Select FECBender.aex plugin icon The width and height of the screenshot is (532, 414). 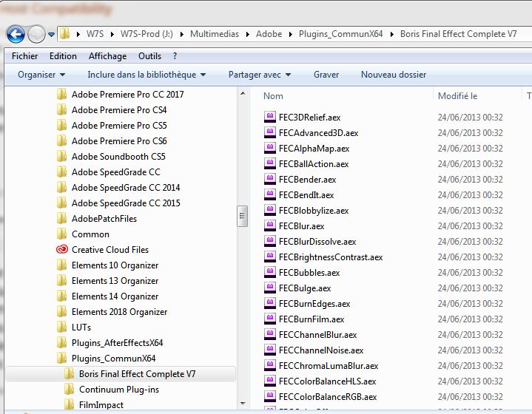click(270, 180)
